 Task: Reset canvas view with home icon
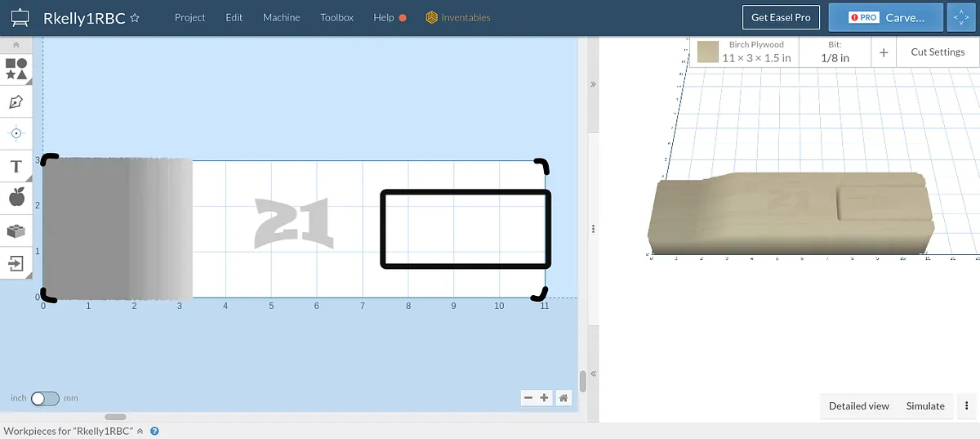click(x=563, y=398)
